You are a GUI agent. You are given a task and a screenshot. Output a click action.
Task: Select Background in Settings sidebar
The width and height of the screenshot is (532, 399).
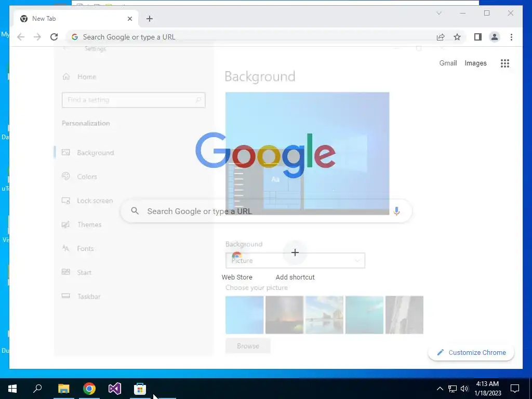(x=96, y=153)
